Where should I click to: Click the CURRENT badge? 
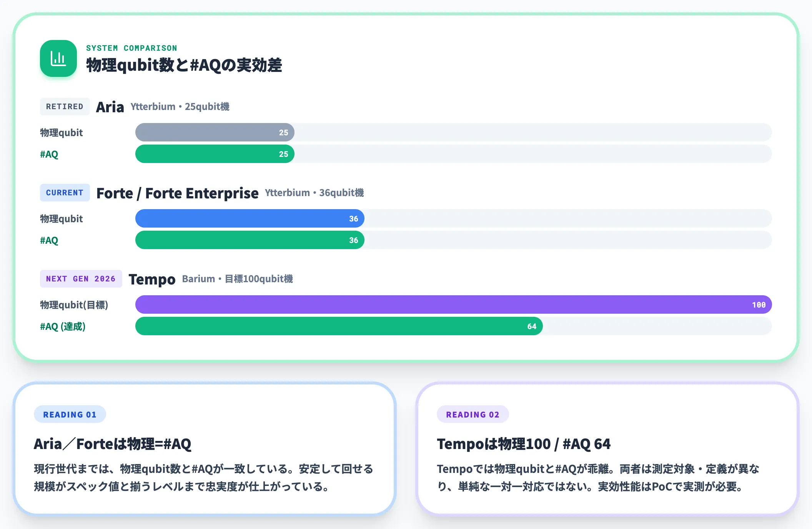pyautogui.click(x=65, y=193)
